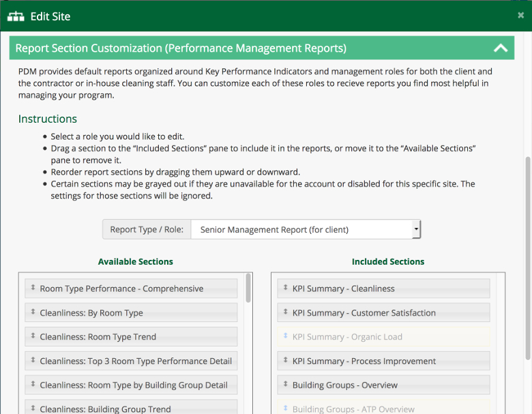Click the drag handle for Cleanliness: By Room Type
This screenshot has height=414, width=532.
click(32, 312)
